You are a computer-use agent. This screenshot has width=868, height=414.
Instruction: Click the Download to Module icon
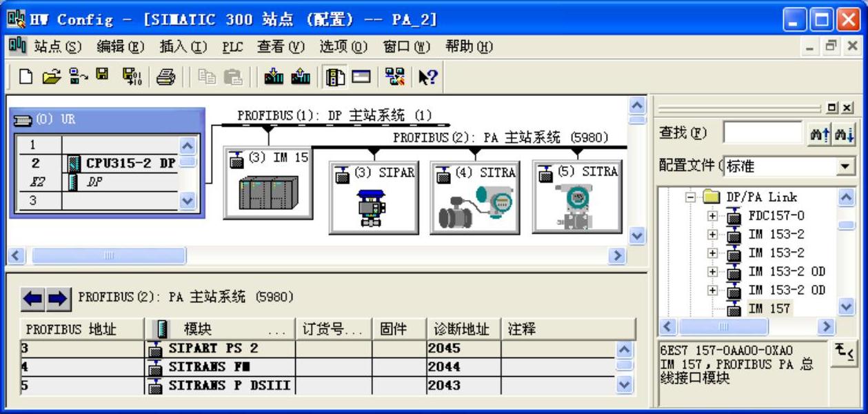pos(274,77)
